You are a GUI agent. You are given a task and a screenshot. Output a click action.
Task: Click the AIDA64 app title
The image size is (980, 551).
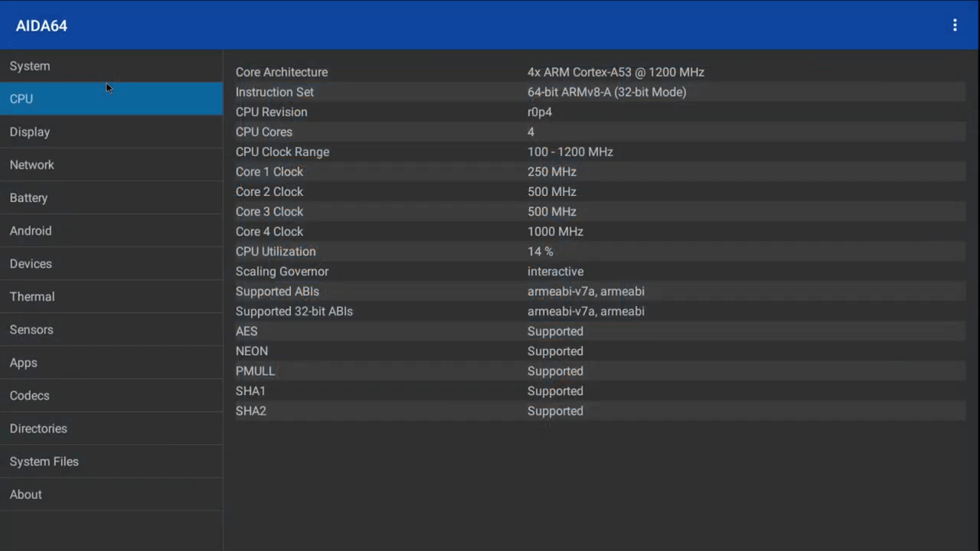click(x=41, y=25)
